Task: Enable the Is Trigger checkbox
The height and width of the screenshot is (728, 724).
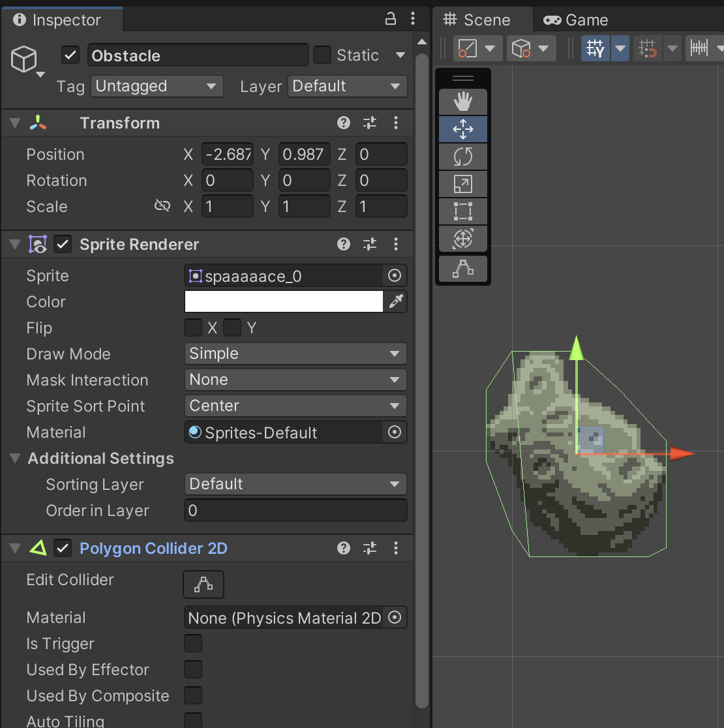Action: click(x=193, y=644)
